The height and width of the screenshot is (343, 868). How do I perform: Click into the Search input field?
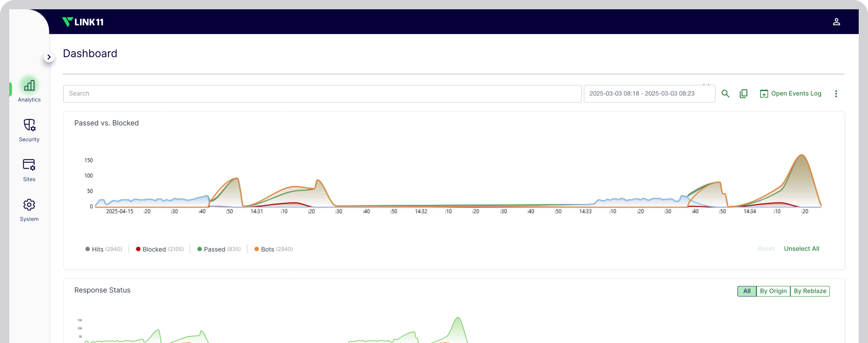tap(322, 94)
